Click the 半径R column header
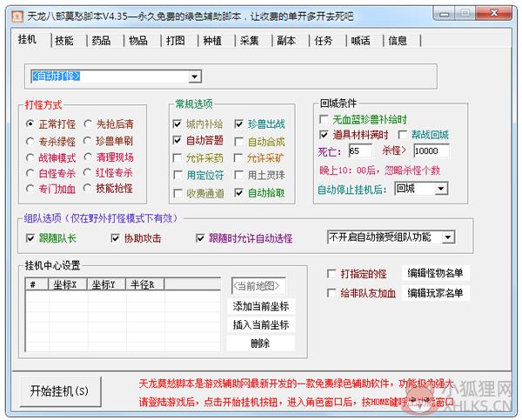 [x=145, y=284]
